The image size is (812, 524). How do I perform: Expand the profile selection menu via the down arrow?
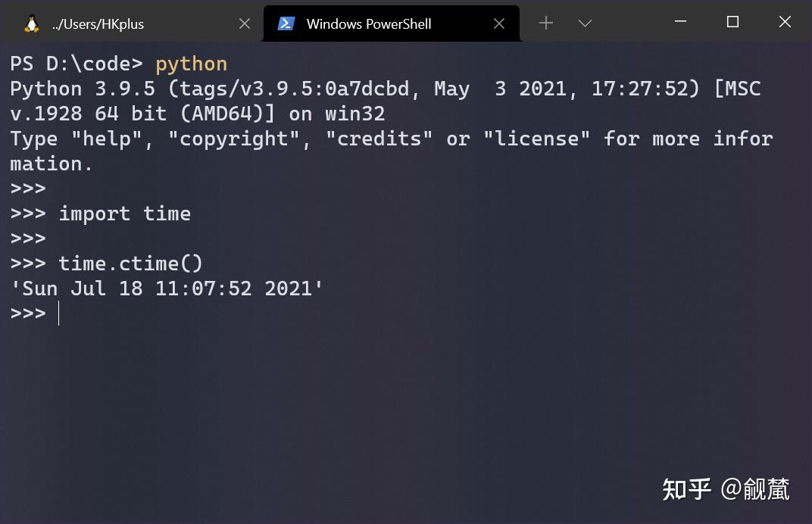click(x=585, y=23)
